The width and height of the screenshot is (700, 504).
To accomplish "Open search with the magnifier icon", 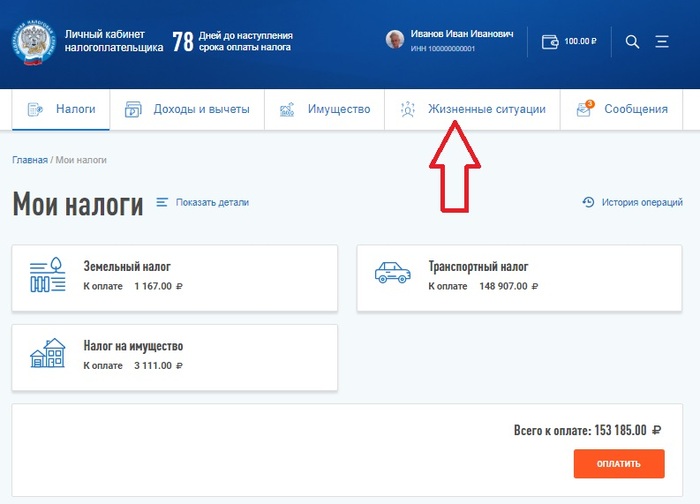I will click(x=632, y=42).
